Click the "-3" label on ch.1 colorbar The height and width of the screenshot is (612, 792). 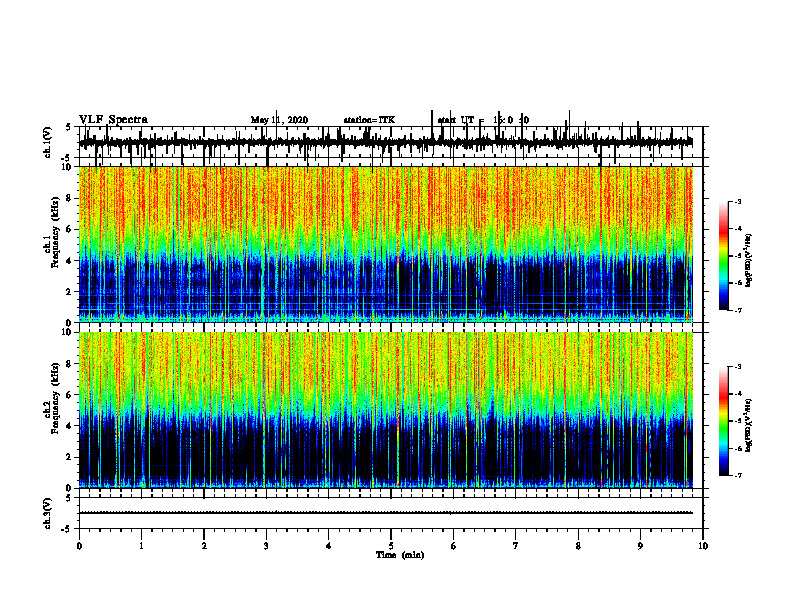click(x=737, y=201)
